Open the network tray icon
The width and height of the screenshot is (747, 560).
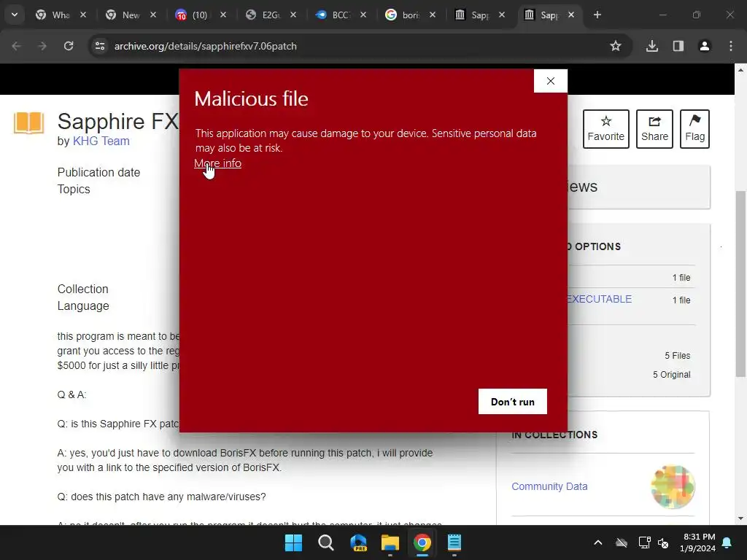point(645,542)
